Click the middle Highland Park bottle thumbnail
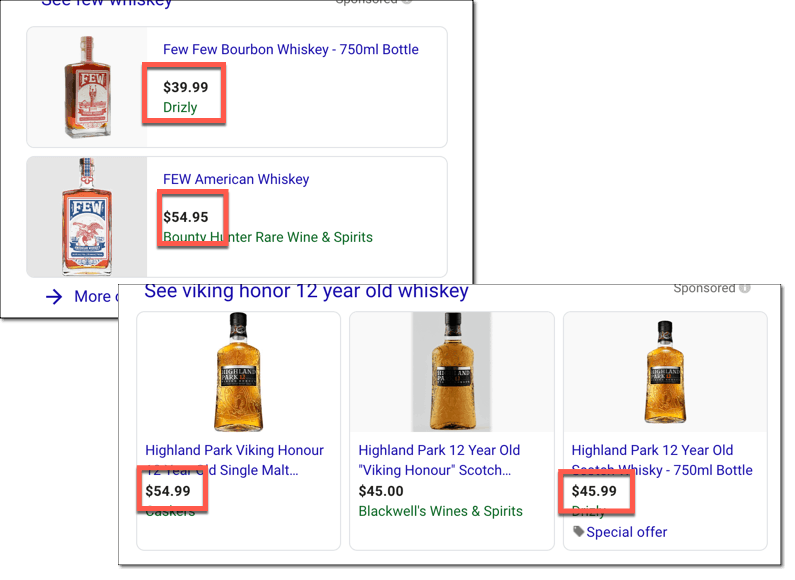This screenshot has height=580, width=795. 452,372
